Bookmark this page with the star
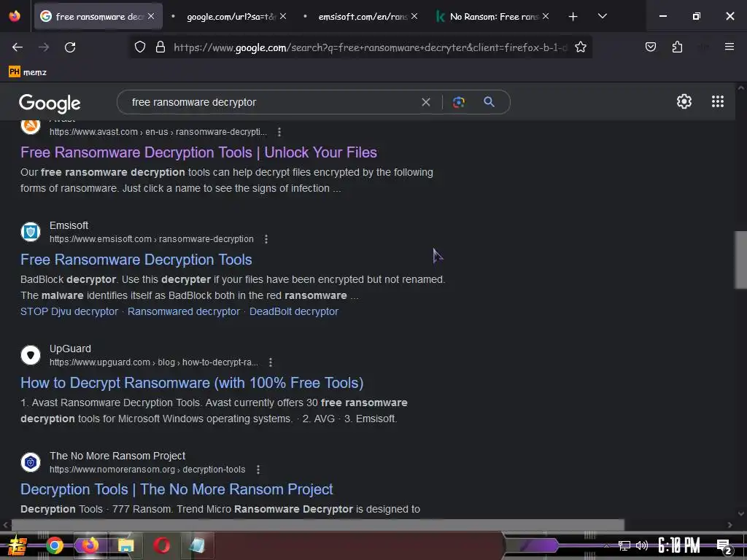This screenshot has height=560, width=747. 580,47
